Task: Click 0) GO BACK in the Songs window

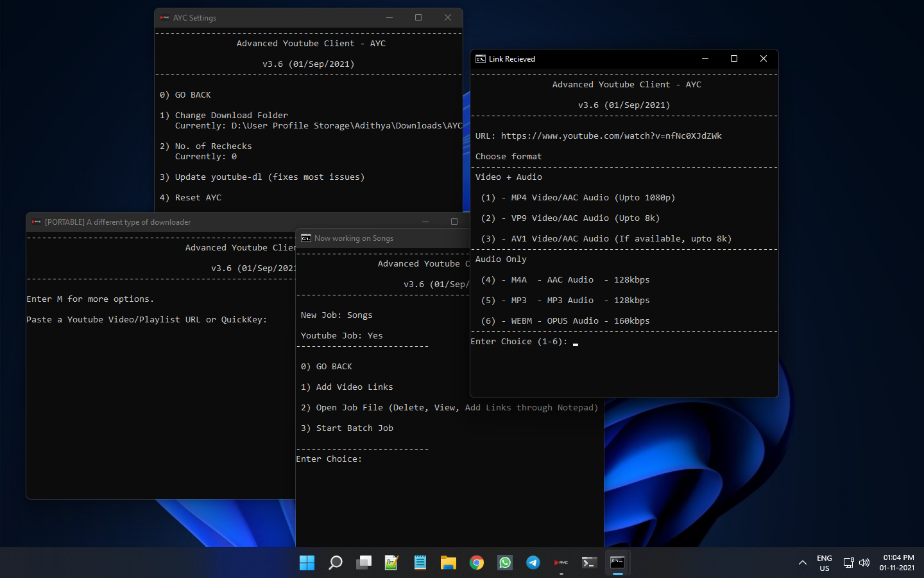Action: pyautogui.click(x=327, y=367)
